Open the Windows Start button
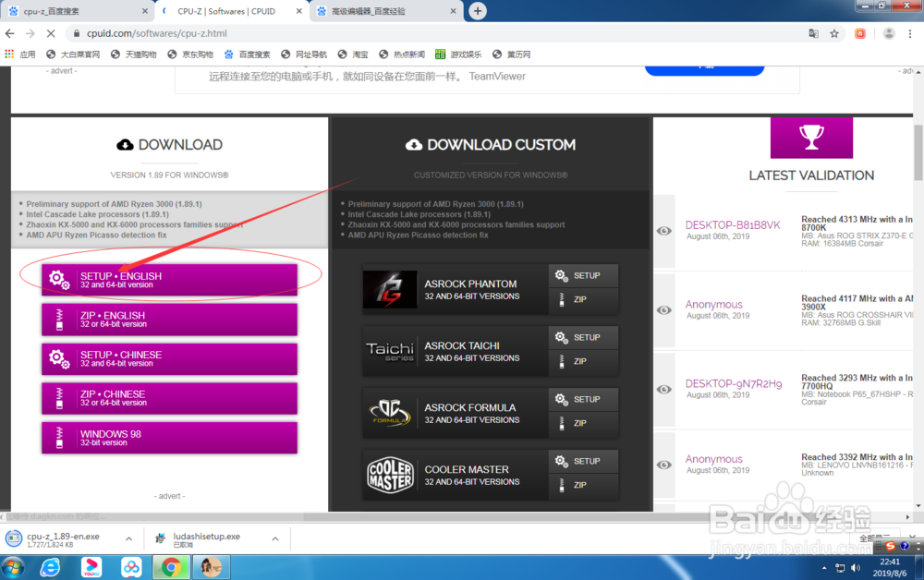 (12, 568)
